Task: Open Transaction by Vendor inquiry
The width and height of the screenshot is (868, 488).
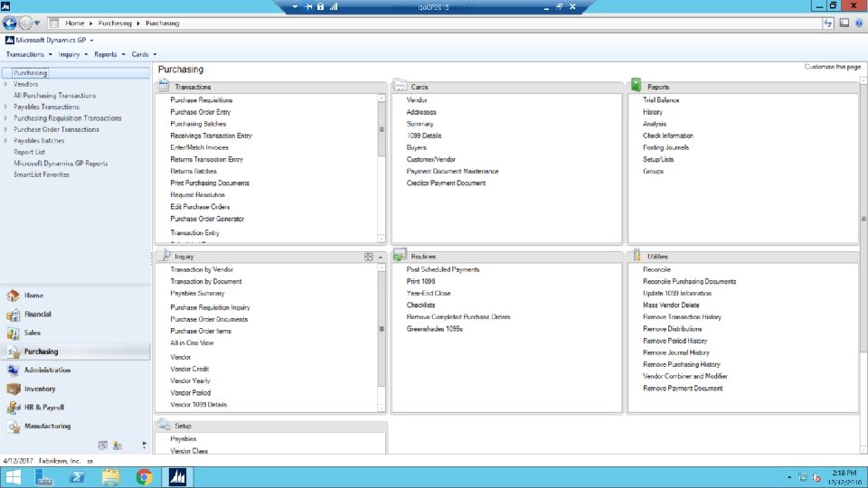Action: pos(202,269)
